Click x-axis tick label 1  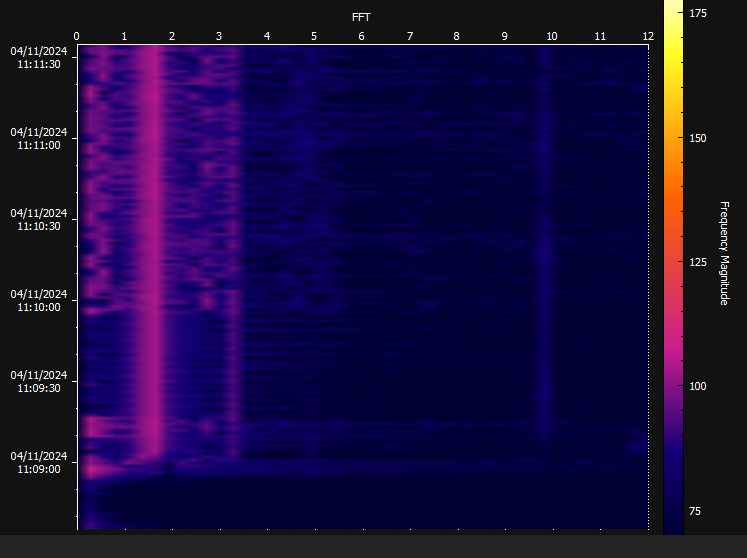[x=124, y=36]
